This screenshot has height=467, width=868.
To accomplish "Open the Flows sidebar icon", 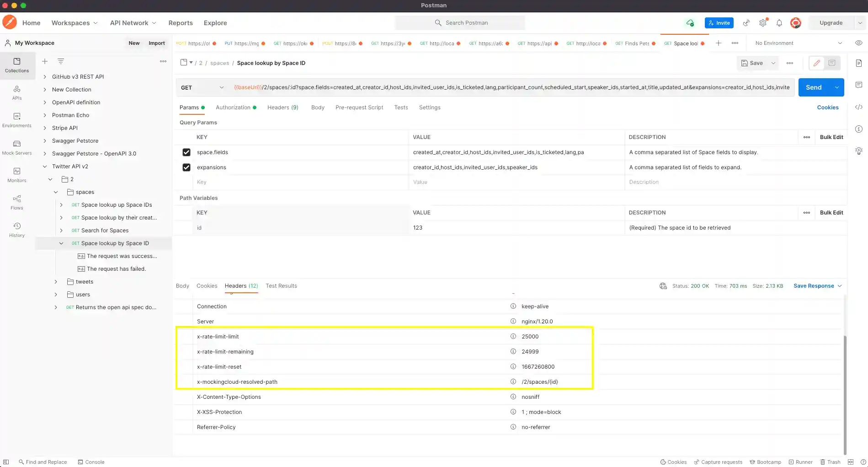I will tap(17, 202).
